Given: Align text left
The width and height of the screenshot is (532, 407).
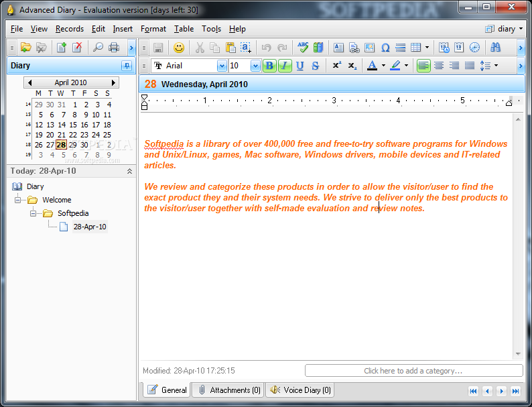Looking at the screenshot, I should pyautogui.click(x=423, y=66).
